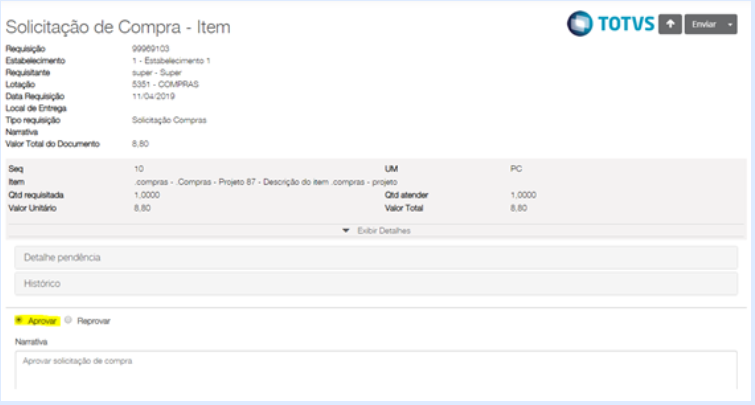Click the Valor Total do Documento value 8,80
755x405 pixels.
[141, 144]
